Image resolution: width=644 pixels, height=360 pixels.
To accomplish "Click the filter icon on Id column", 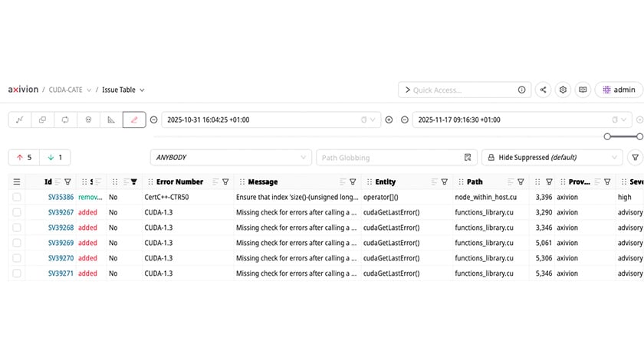I will 67,182.
